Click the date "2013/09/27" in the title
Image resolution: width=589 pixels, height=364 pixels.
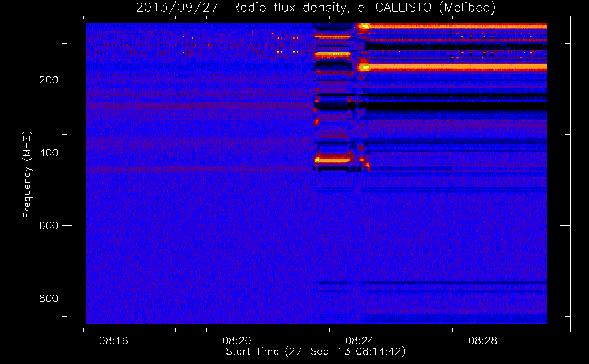click(x=177, y=7)
